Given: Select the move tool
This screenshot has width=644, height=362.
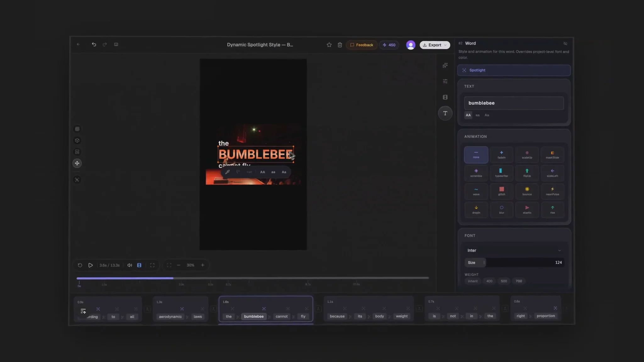Looking at the screenshot, I should (77, 163).
